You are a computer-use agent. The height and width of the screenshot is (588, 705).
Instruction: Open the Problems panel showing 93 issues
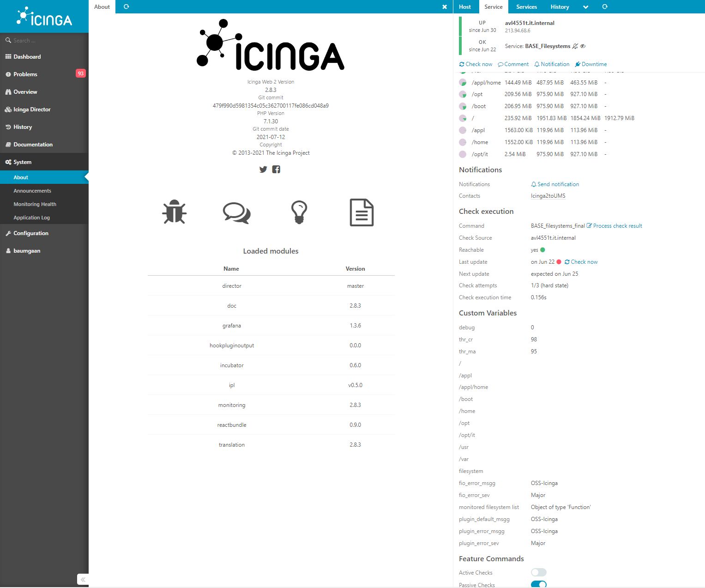[x=25, y=74]
